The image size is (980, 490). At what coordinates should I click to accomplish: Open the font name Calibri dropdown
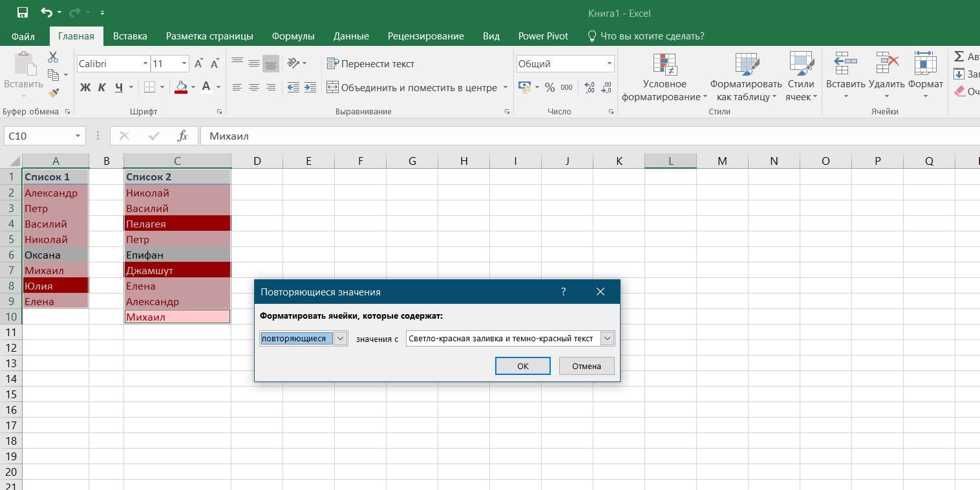click(145, 63)
